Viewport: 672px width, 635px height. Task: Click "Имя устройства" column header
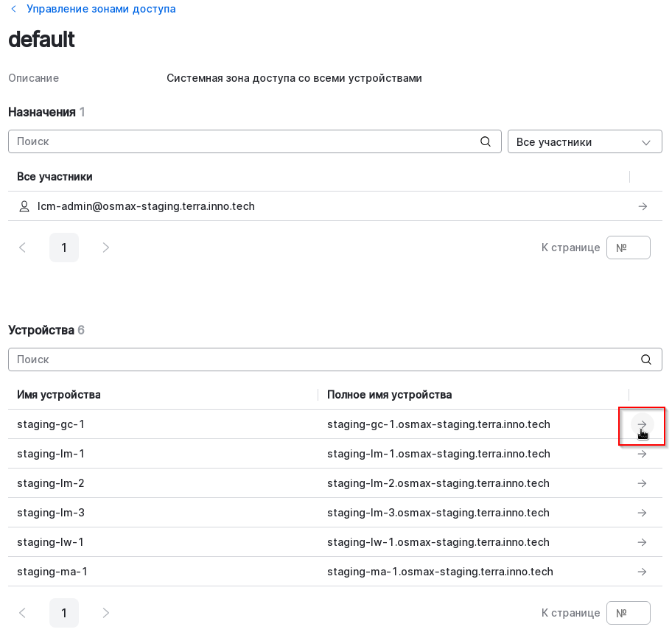point(59,395)
